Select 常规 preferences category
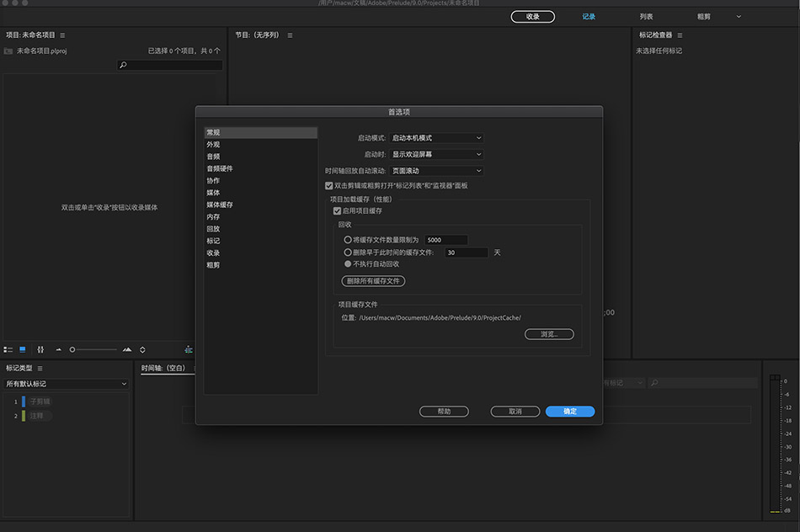 click(x=261, y=133)
